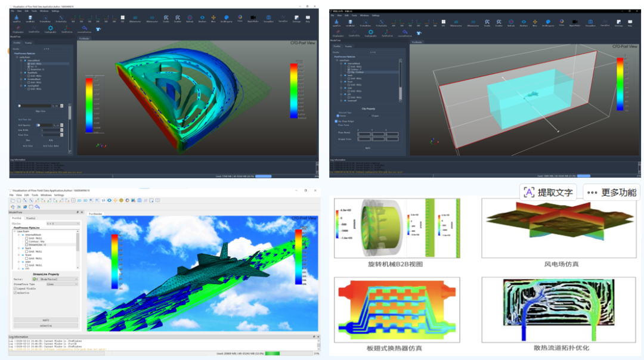Click ZoomOut icon in top-right dark window
The height and width of the screenshot is (360, 644).
(x=499, y=22)
